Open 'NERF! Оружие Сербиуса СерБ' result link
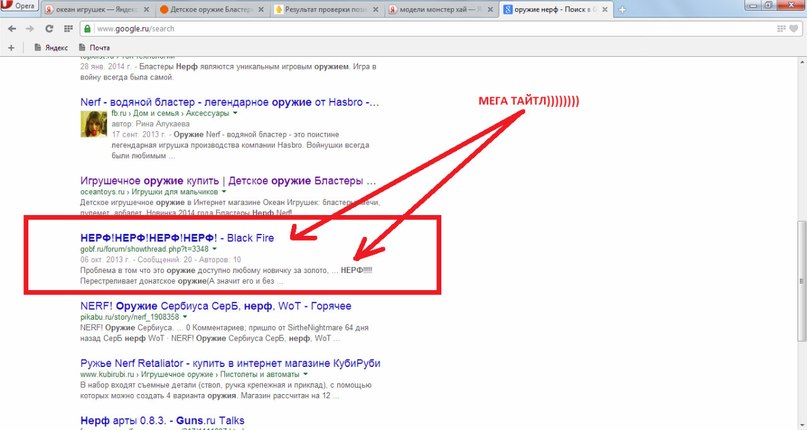Viewport: 807px width, 430px height. tap(216, 306)
